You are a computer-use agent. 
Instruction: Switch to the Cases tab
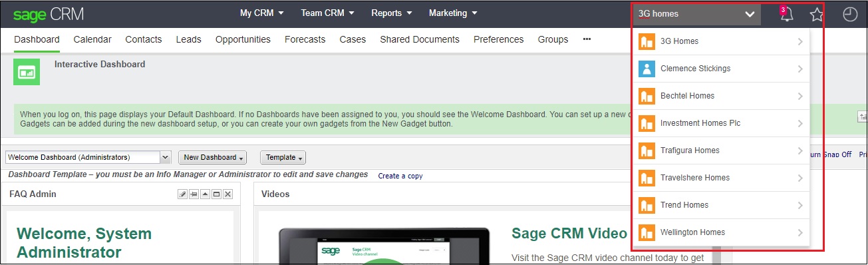tap(353, 39)
